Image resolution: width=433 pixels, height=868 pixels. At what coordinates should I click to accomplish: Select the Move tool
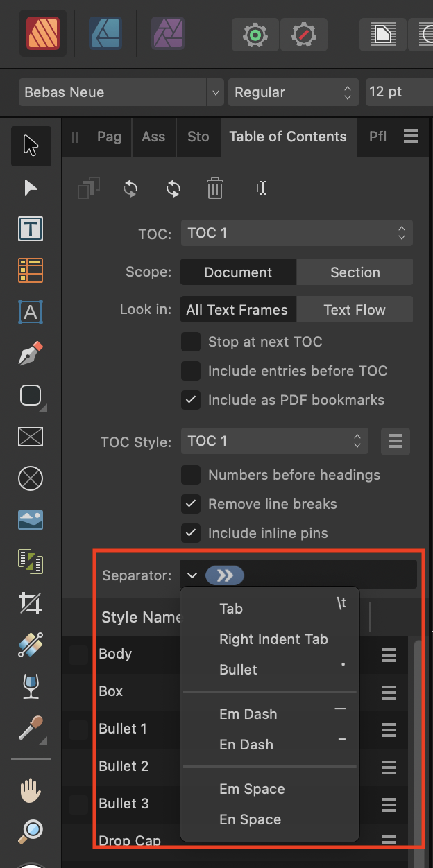[x=30, y=146]
